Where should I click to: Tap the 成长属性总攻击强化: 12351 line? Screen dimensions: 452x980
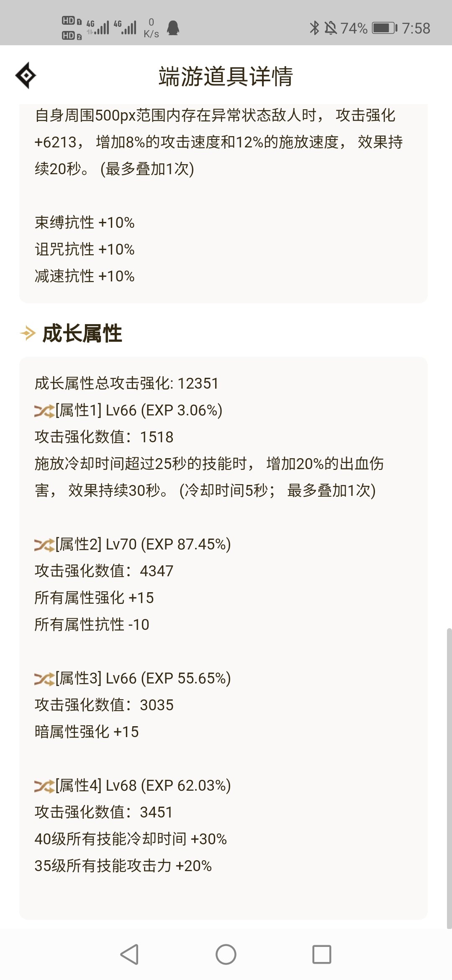point(126,383)
